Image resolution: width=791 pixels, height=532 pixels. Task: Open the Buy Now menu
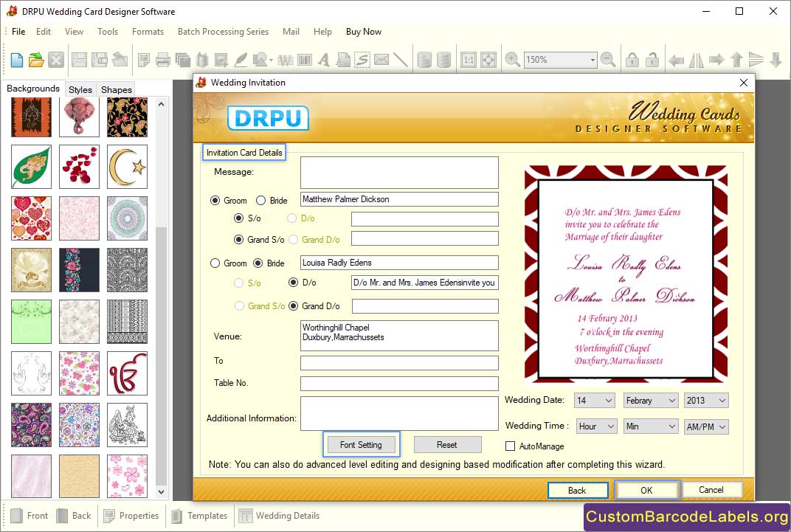click(x=364, y=31)
